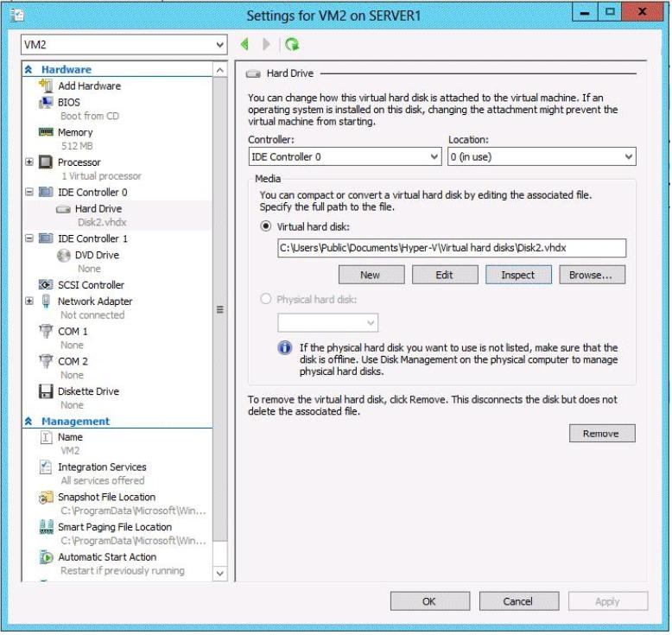Select the BIOS icon in Hardware list
This screenshot has height=635, width=672.
pyautogui.click(x=47, y=102)
